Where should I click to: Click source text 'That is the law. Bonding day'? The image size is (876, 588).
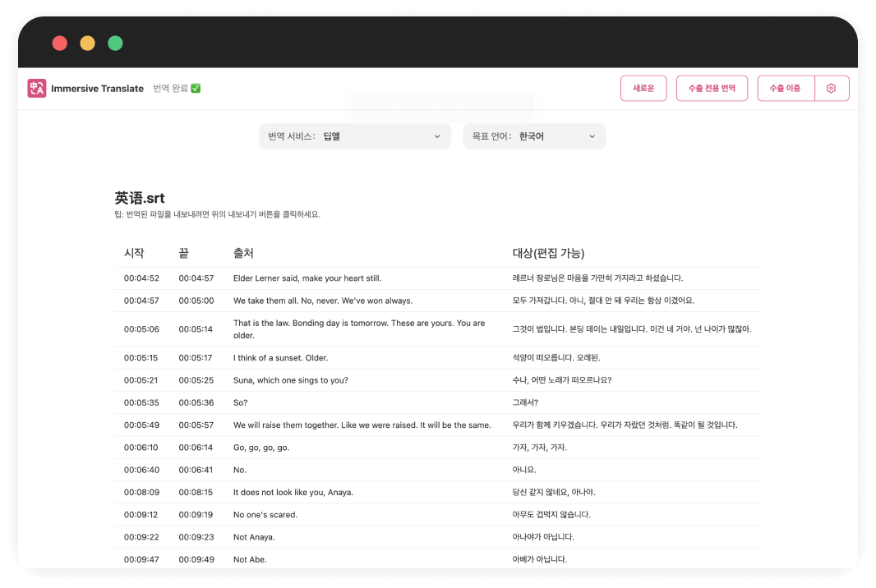pos(359,328)
